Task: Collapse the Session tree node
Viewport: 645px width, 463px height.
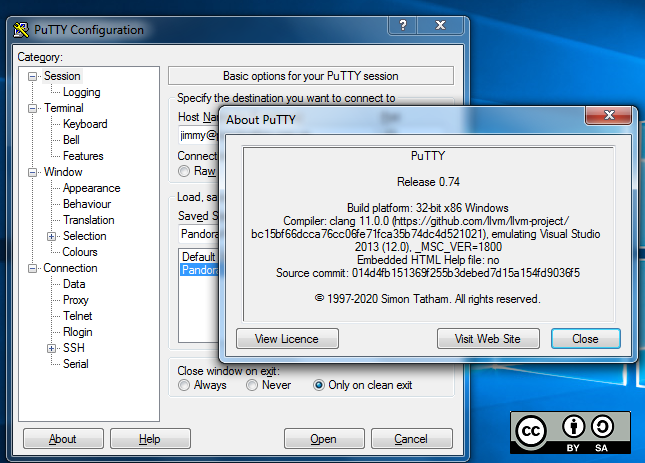Action: pos(32,76)
